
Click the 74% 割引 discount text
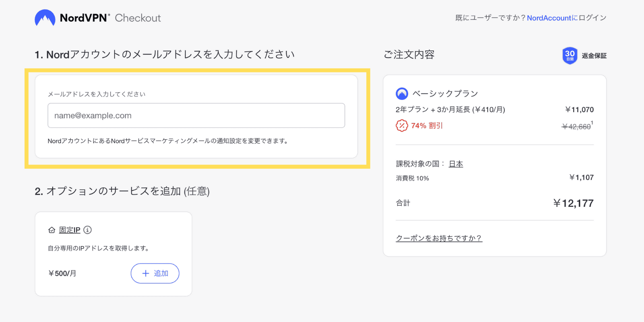pos(427,126)
